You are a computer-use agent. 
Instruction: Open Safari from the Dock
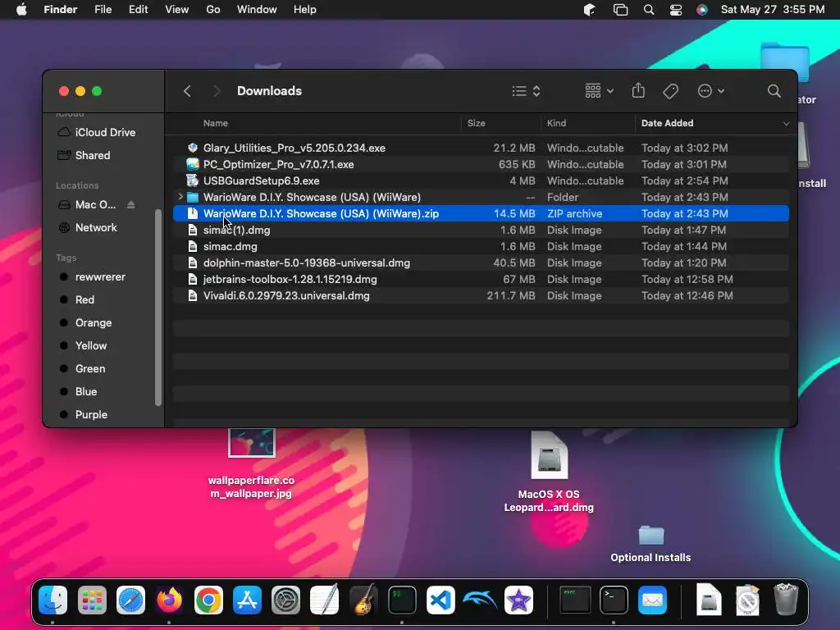(130, 600)
